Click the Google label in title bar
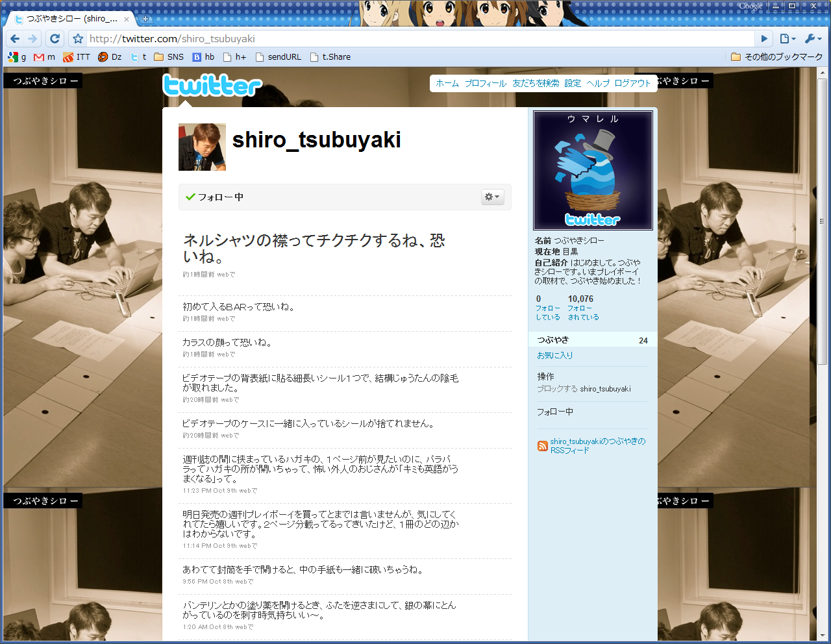Screen dimensions: 831x644 pyautogui.click(x=750, y=6)
